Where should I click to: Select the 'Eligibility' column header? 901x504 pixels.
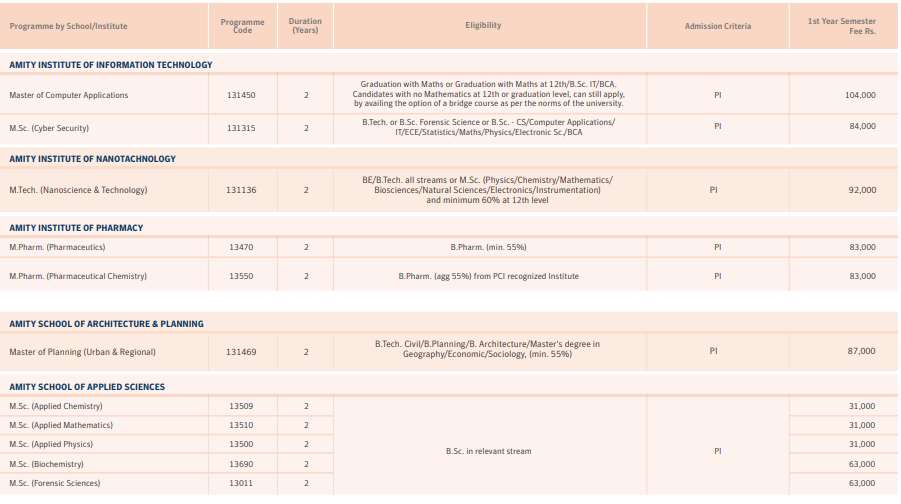point(483,25)
